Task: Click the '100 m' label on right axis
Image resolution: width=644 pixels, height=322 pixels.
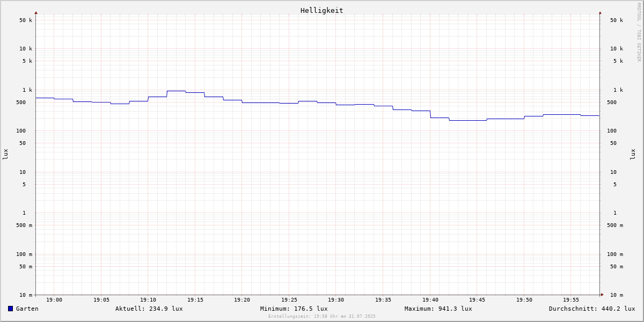Action: point(615,254)
